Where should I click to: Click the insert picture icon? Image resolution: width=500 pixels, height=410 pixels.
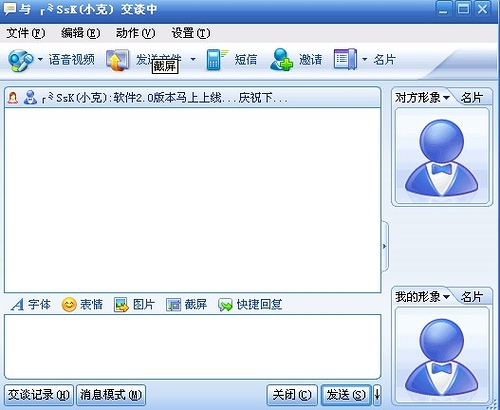click(x=121, y=304)
